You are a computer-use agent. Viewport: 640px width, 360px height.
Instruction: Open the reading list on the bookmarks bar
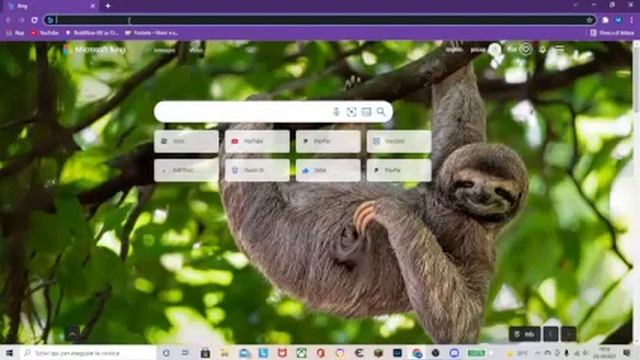pyautogui.click(x=612, y=33)
